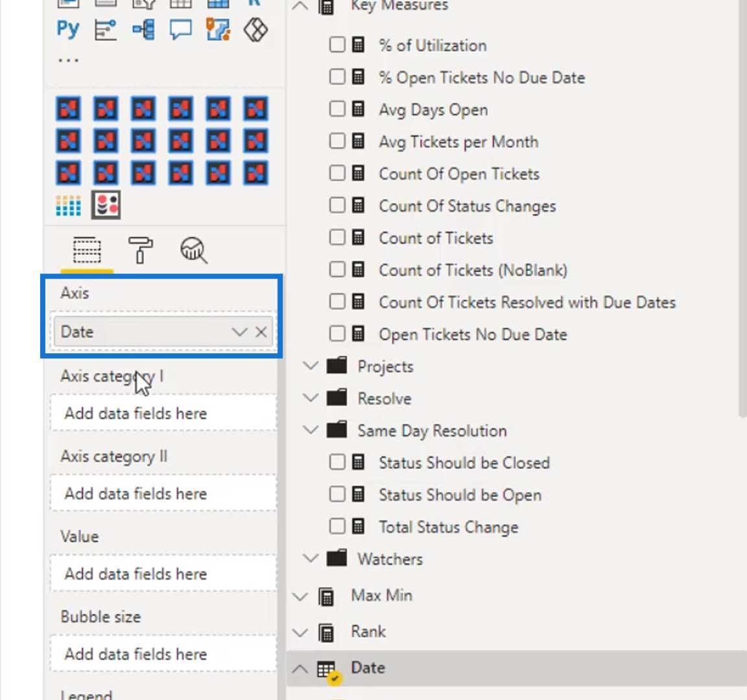This screenshot has width=747, height=700.
Task: Check the % of Utilization measure
Action: pyautogui.click(x=337, y=45)
